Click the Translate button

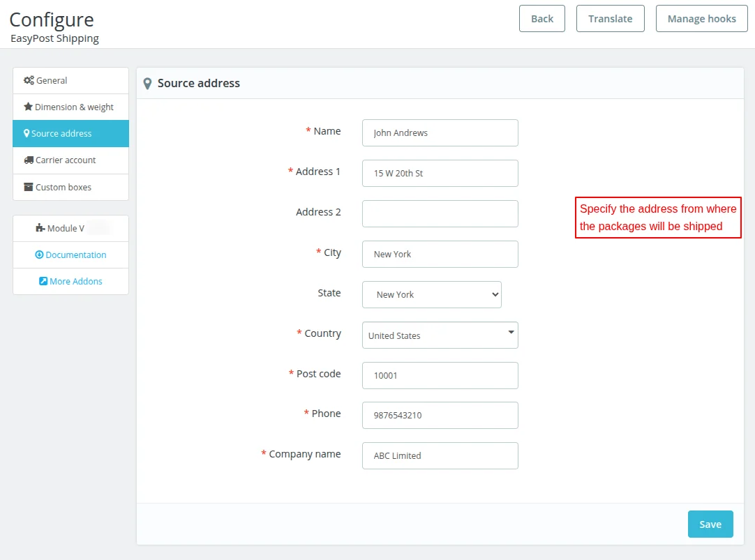(x=610, y=19)
